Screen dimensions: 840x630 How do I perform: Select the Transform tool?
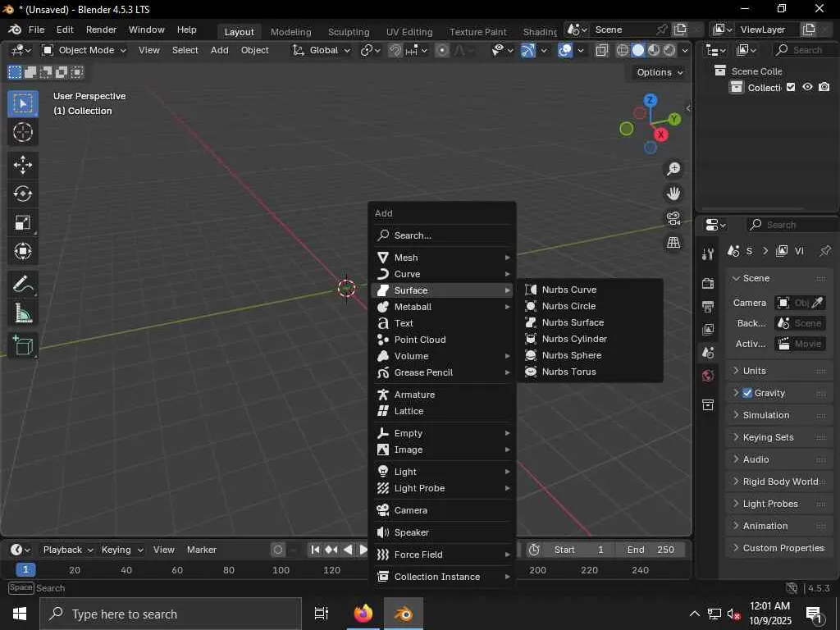22,251
